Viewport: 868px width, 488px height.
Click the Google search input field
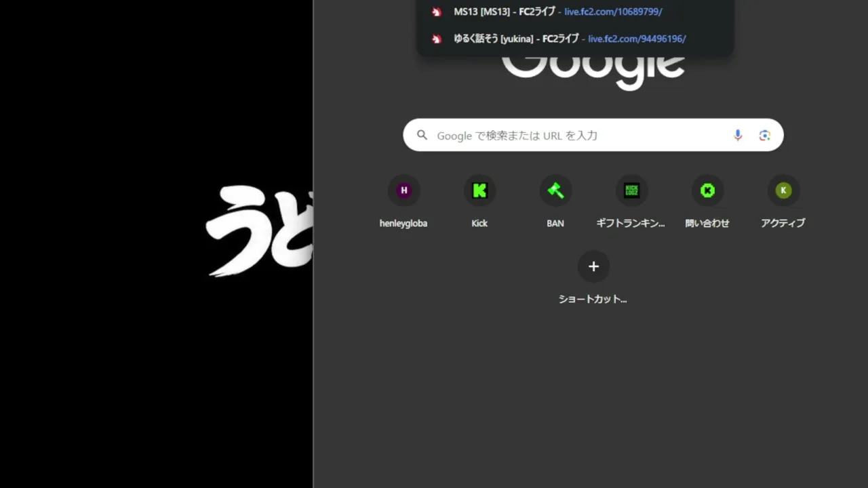click(x=593, y=135)
